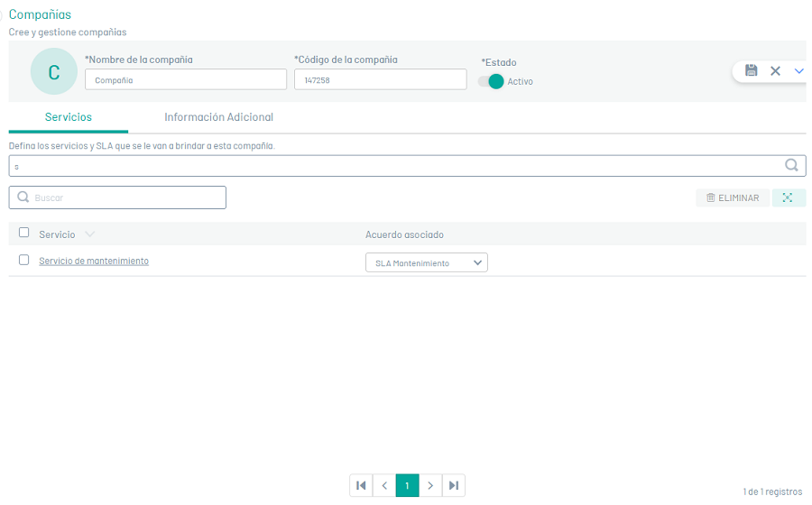Open the Servicio de mantenimiento link

[x=94, y=261]
